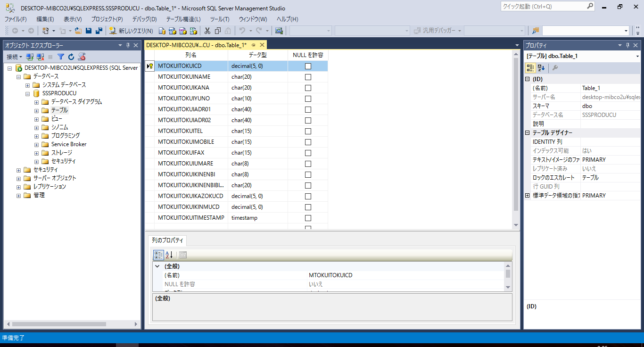Click the Save All toolbar icon
Viewport: 644px width, 347px height.
(x=99, y=31)
